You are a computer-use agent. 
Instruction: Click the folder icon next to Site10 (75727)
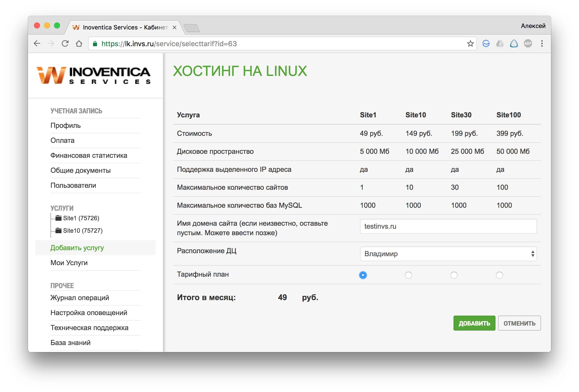[58, 230]
